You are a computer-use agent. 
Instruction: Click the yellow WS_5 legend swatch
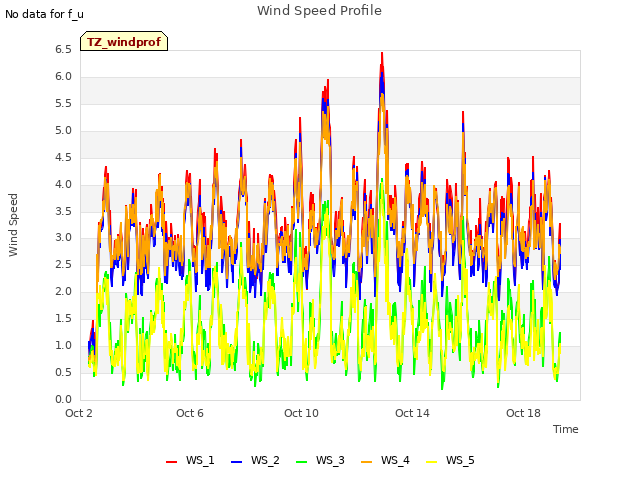click(x=431, y=462)
